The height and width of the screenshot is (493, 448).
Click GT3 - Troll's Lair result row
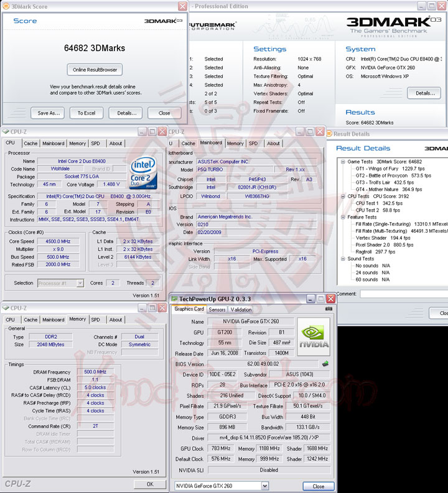(385, 182)
